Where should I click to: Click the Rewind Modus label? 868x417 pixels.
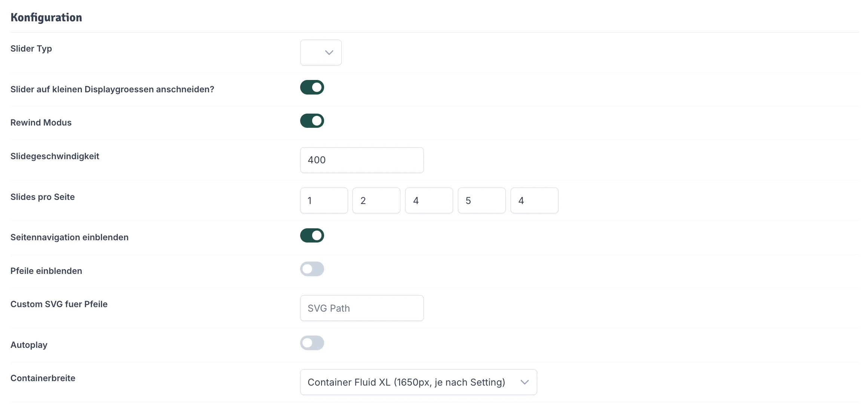41,123
